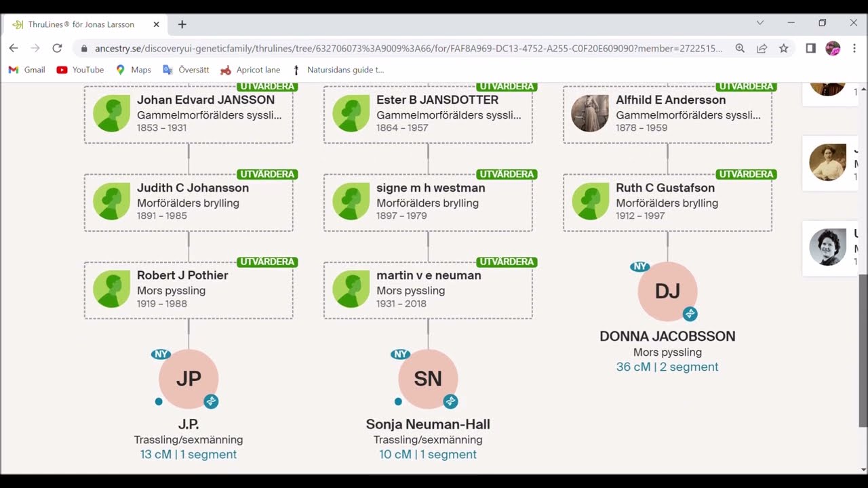Viewport: 868px width, 488px height.
Task: Open Alfhild E Andersson's portrait photo
Action: point(590,113)
